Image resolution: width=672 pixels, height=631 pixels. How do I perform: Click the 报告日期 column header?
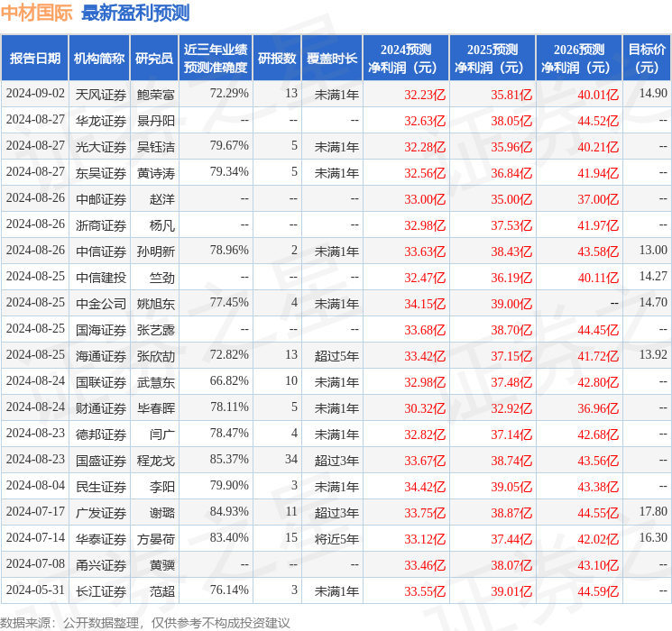pyautogui.click(x=34, y=59)
